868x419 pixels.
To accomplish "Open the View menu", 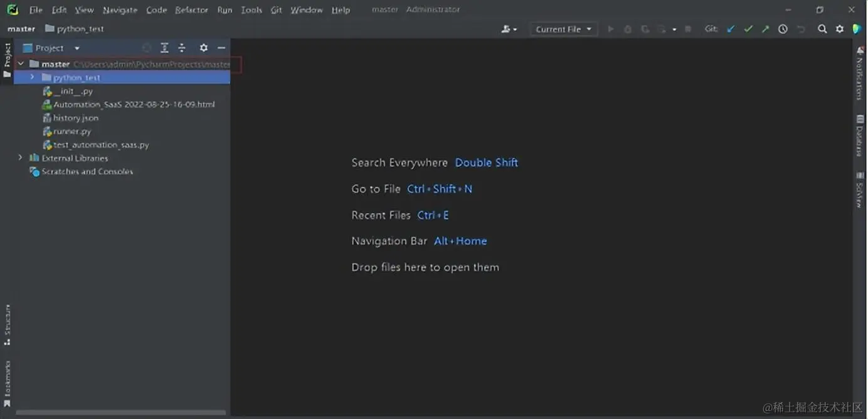I will pos(84,10).
